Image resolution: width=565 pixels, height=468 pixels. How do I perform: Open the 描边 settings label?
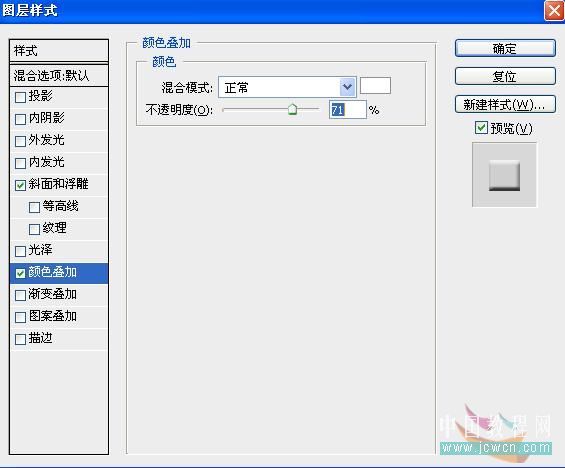coord(40,338)
